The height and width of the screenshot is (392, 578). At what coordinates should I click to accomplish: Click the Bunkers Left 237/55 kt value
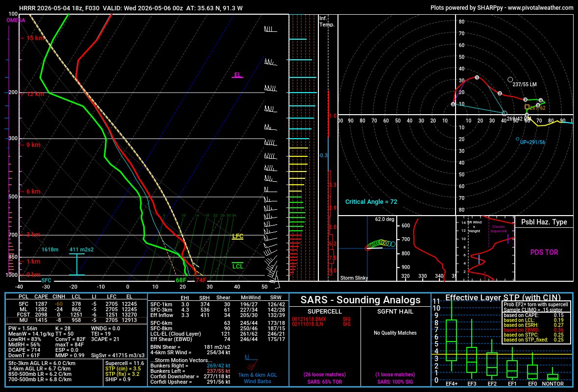(x=218, y=371)
